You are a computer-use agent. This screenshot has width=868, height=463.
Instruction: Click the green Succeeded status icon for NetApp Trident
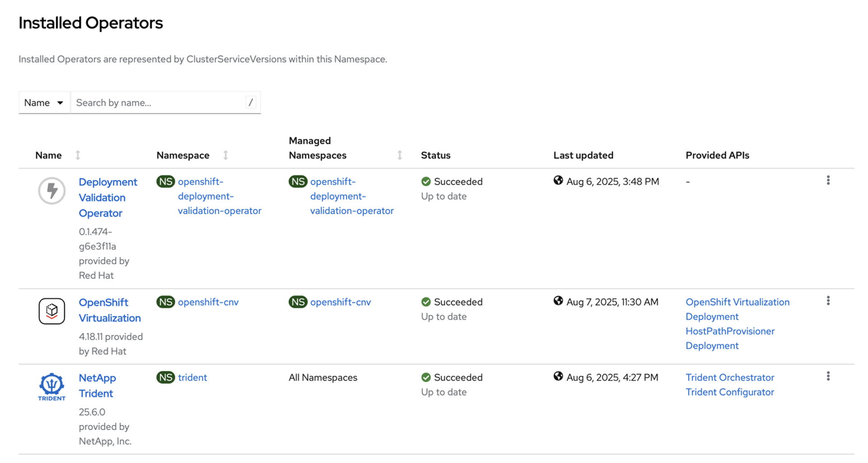425,377
